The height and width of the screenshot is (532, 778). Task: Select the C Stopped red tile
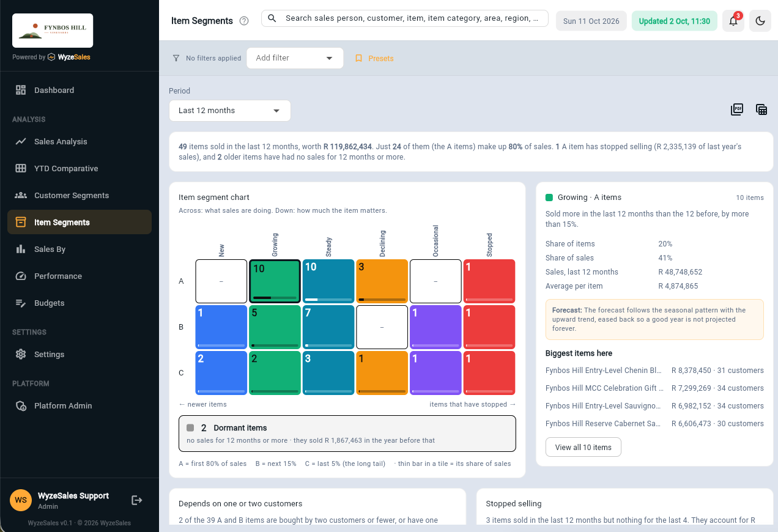pos(489,373)
